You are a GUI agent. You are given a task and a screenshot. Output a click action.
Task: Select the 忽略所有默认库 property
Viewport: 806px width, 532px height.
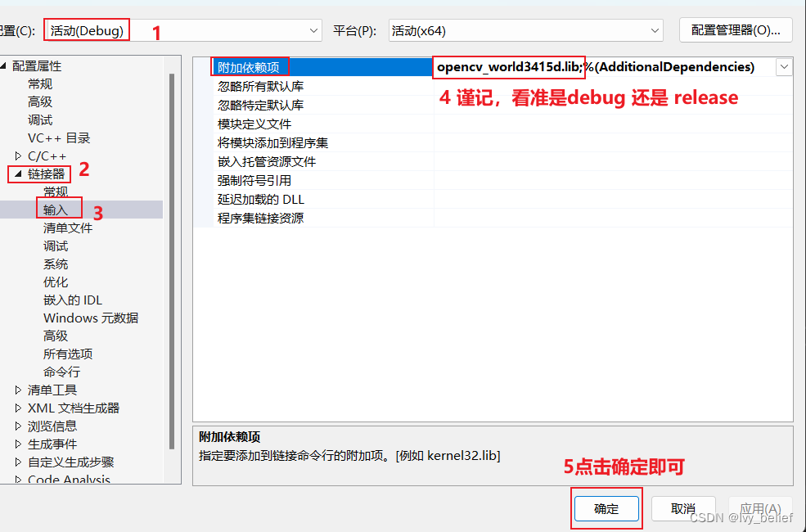pos(260,86)
